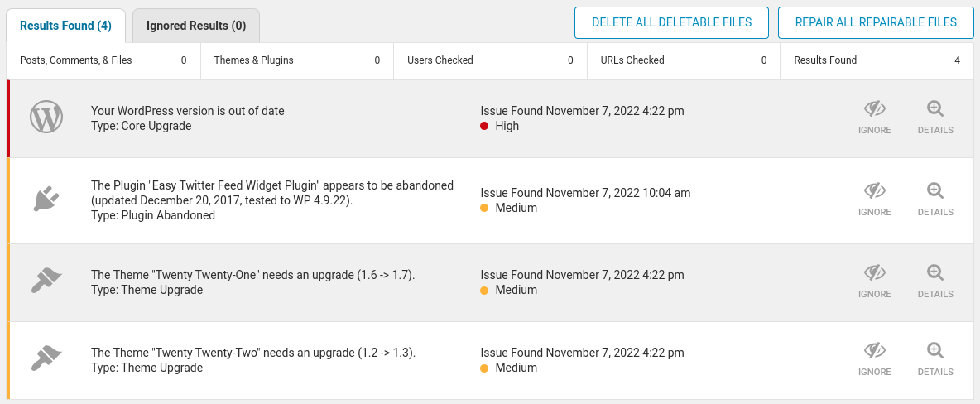Select the Results Found (4) tab
This screenshot has height=404, width=980.
click(x=66, y=26)
